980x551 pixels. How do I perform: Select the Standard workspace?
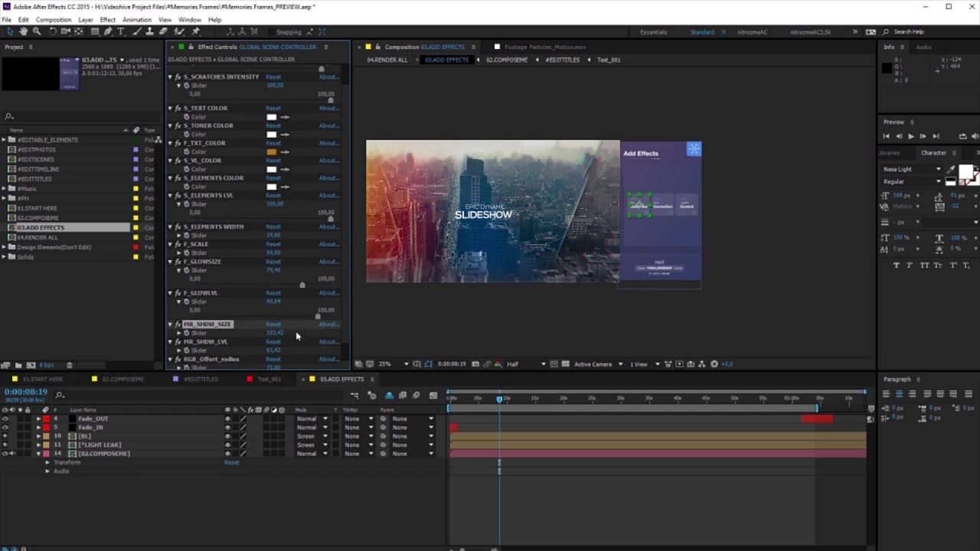tap(702, 32)
